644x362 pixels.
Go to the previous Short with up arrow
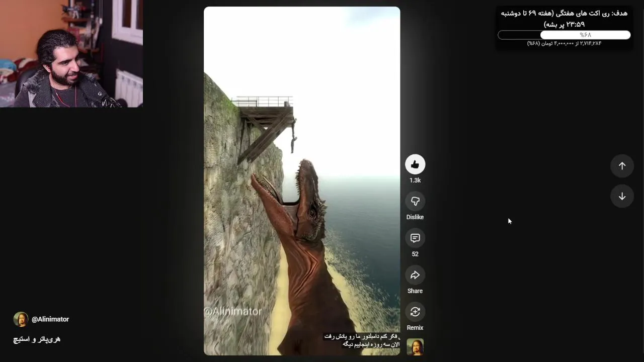coord(622,166)
